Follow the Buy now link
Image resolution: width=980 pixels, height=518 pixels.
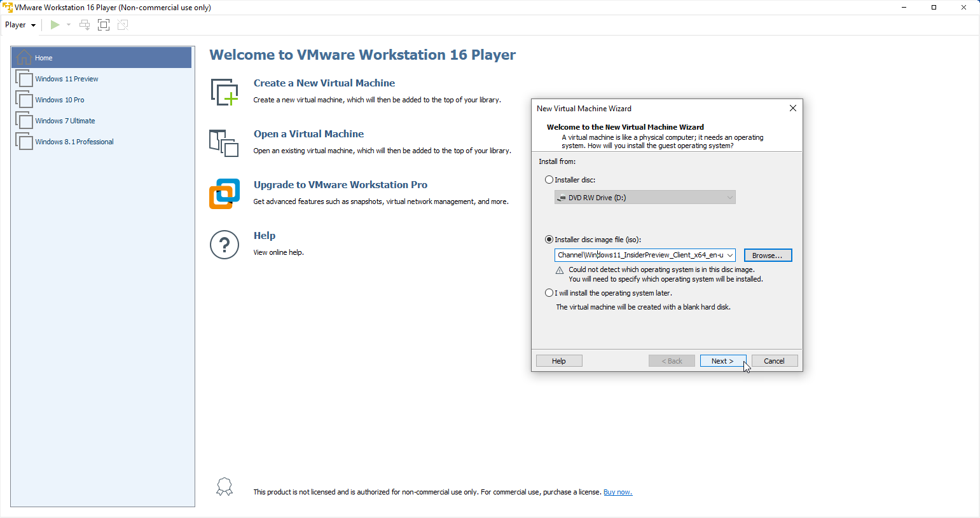click(618, 492)
